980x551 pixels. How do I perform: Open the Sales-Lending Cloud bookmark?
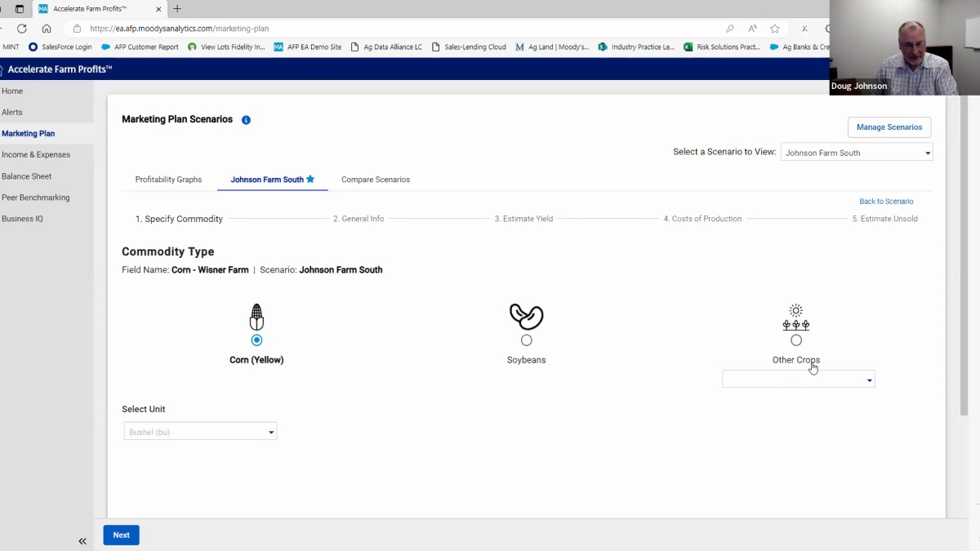tap(469, 47)
